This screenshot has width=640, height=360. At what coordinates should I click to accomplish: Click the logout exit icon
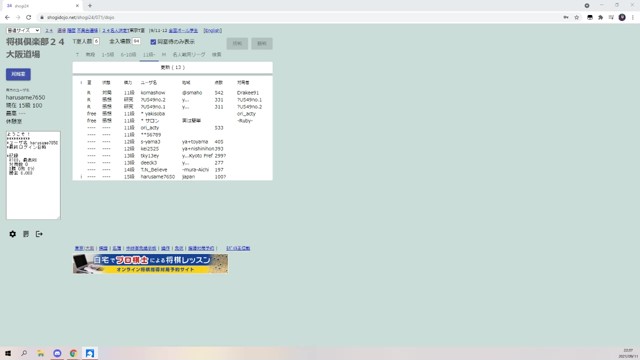coord(39,234)
